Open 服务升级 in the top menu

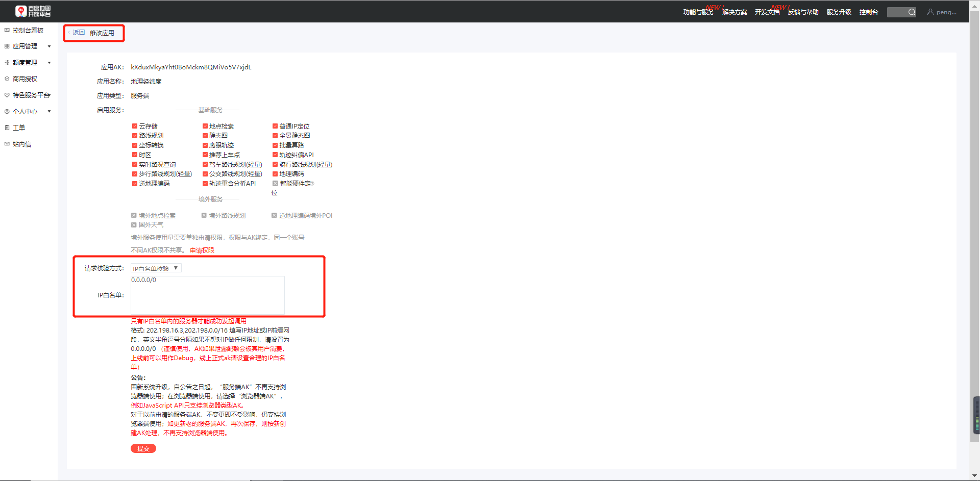(x=839, y=12)
